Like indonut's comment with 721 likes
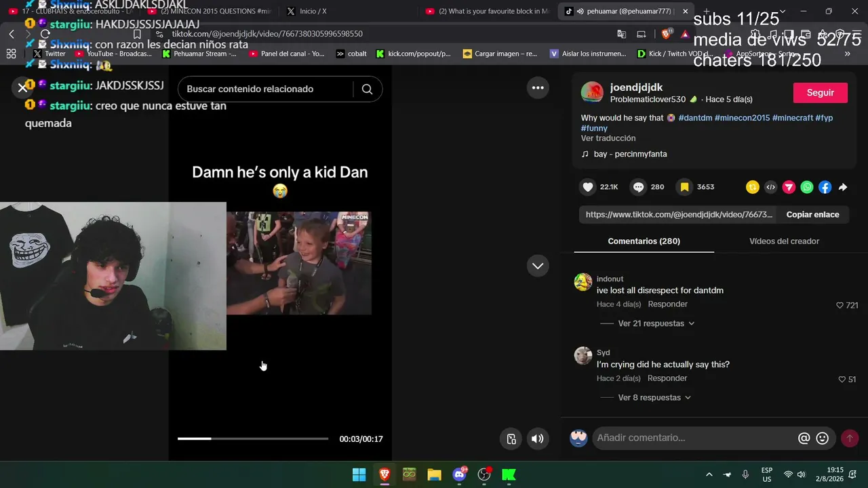This screenshot has width=868, height=488. [840, 306]
